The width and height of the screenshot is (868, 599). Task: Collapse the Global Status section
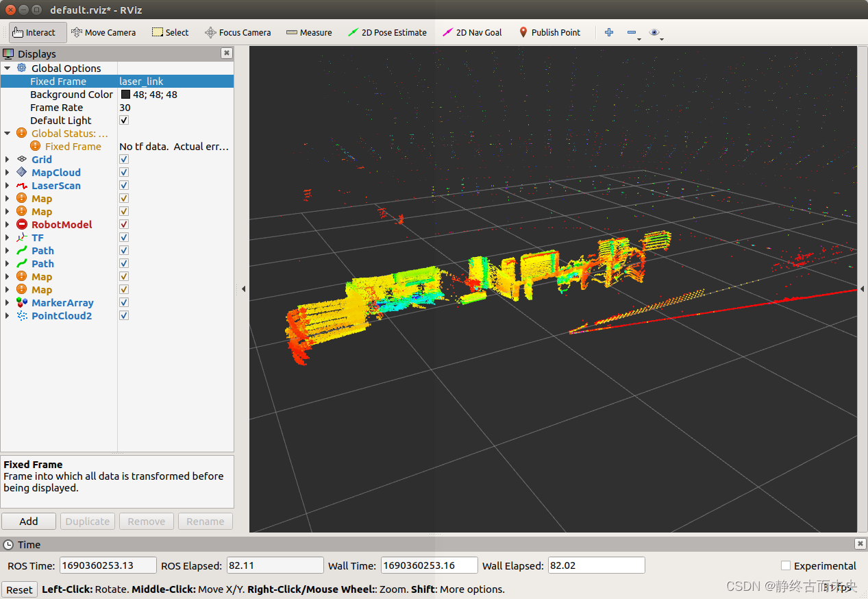coord(8,133)
